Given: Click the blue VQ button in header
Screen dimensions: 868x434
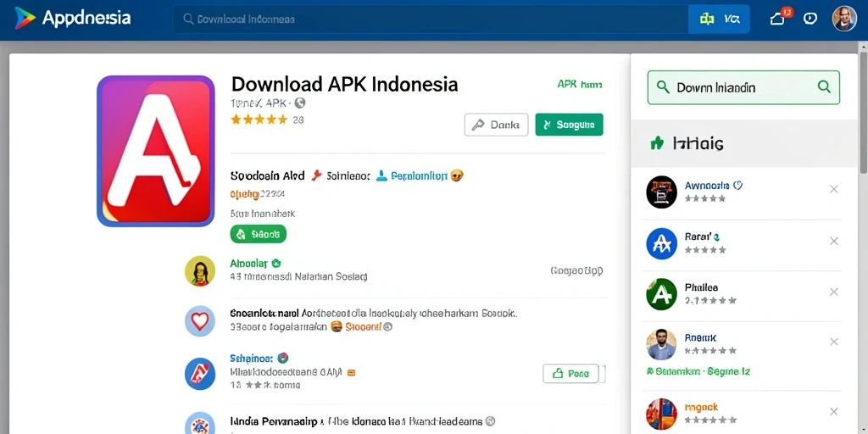Looking at the screenshot, I should 719,19.
